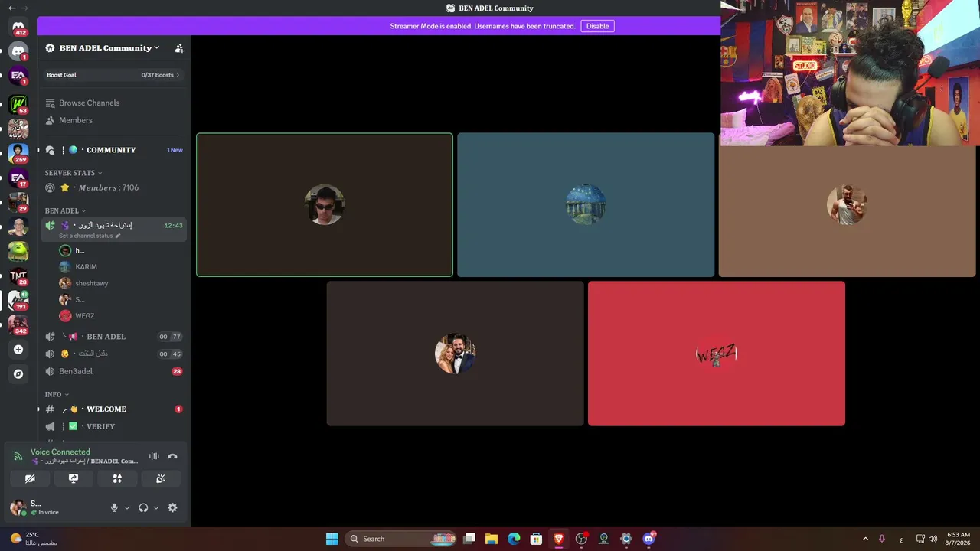Select the Members: 7106 stats channel
Image resolution: width=980 pixels, height=551 pixels.
(x=113, y=187)
